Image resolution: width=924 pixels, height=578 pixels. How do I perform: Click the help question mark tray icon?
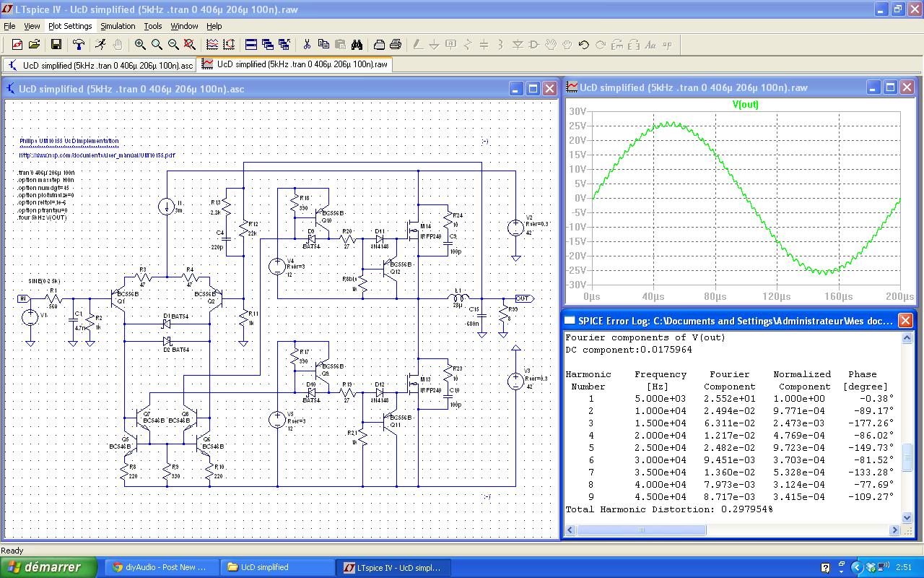click(x=825, y=568)
